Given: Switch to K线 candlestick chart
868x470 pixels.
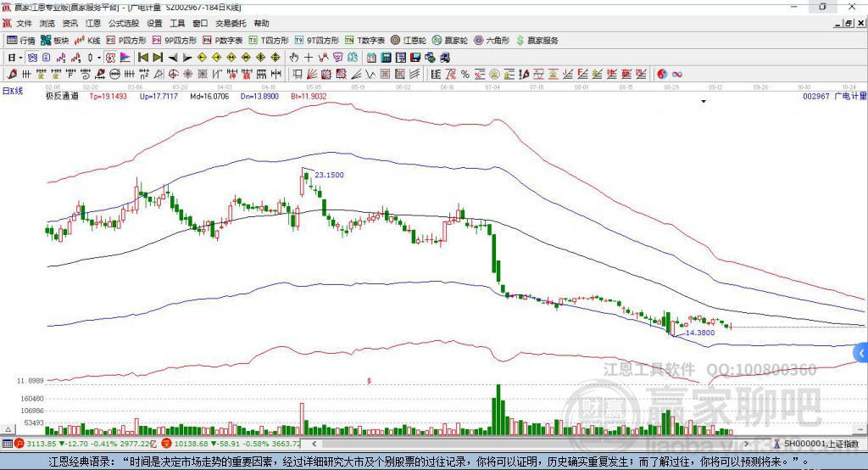Looking at the screenshot, I should point(87,41).
